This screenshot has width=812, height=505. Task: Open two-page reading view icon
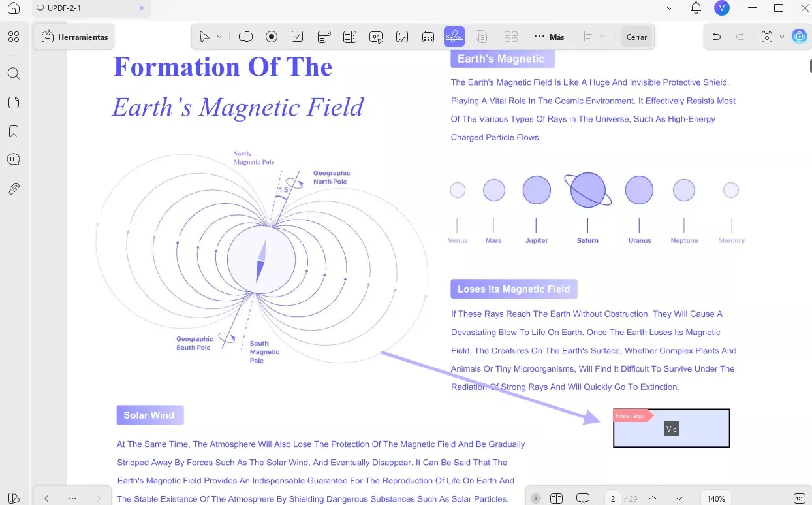click(x=556, y=498)
